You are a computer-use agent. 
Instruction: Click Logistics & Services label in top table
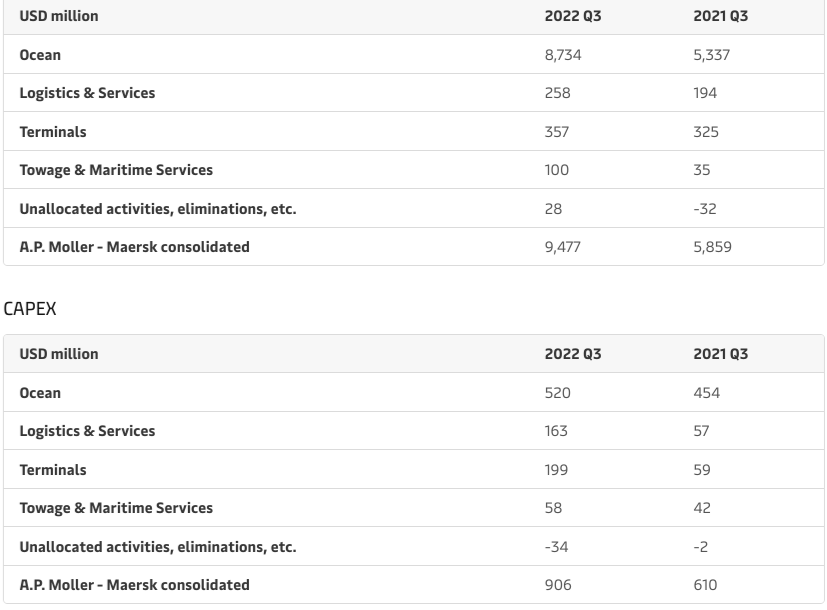click(87, 93)
